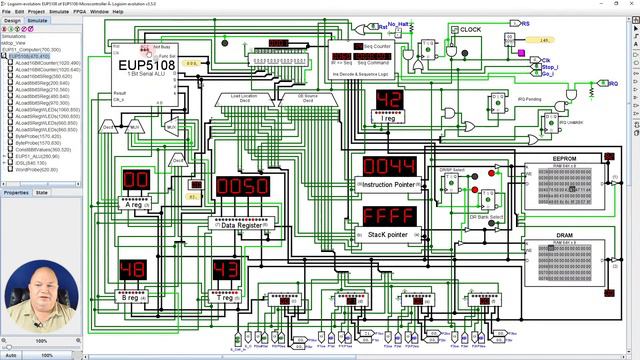Image resolution: width=640 pixels, height=360 pixels.
Task: Switch to the State tab
Action: coord(41,192)
